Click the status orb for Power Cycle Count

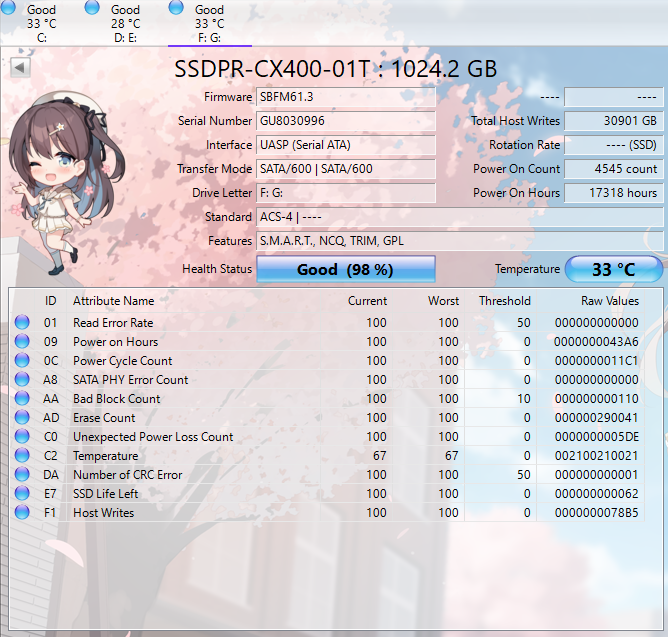point(22,360)
